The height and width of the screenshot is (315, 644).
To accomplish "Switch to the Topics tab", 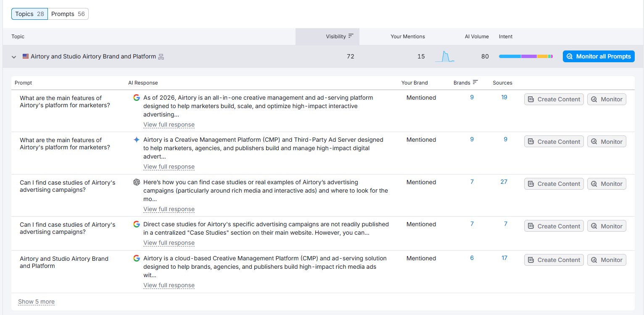I will tap(29, 14).
